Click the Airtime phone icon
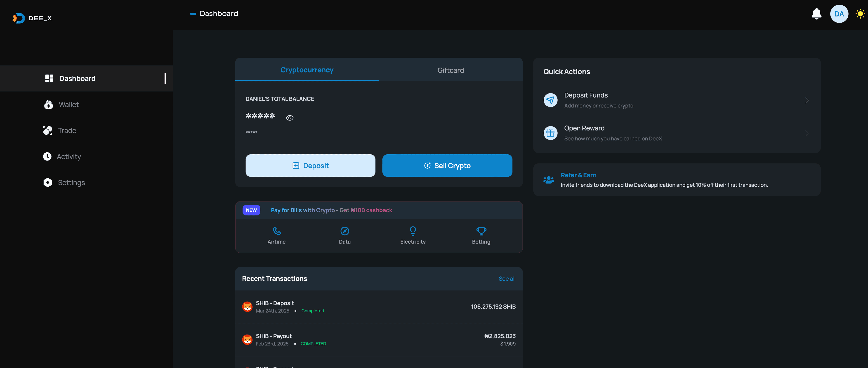Image resolution: width=868 pixels, height=368 pixels. [x=277, y=231]
